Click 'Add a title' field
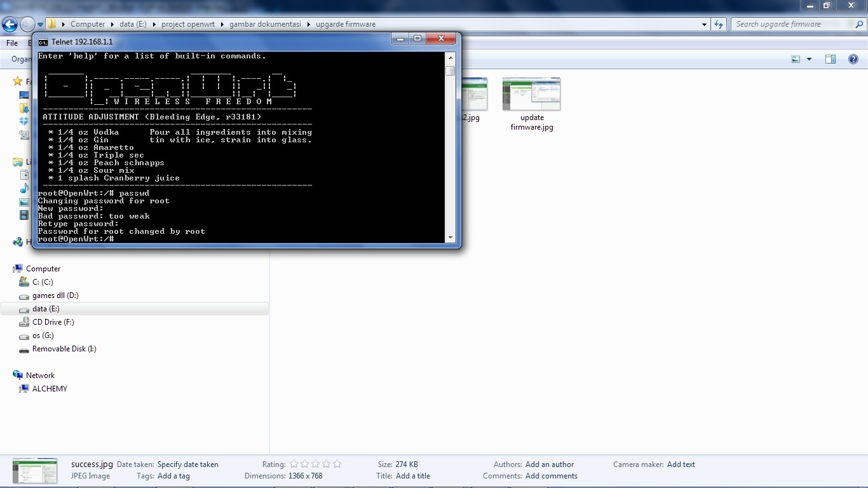This screenshot has height=488, width=868. click(413, 476)
